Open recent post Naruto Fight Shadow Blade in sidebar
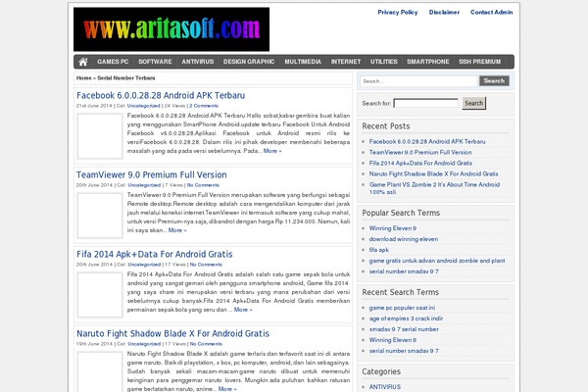Screen dimensions: 588x392 click(433, 174)
